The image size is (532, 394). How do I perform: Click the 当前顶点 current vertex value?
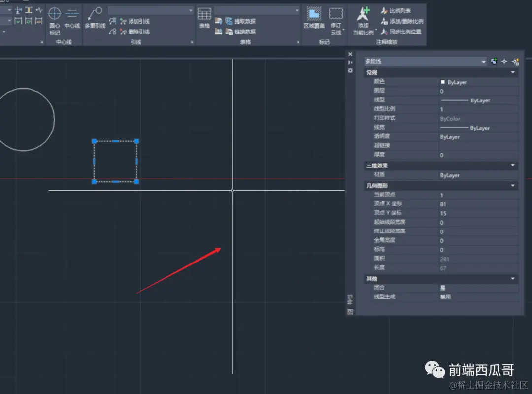coord(478,195)
